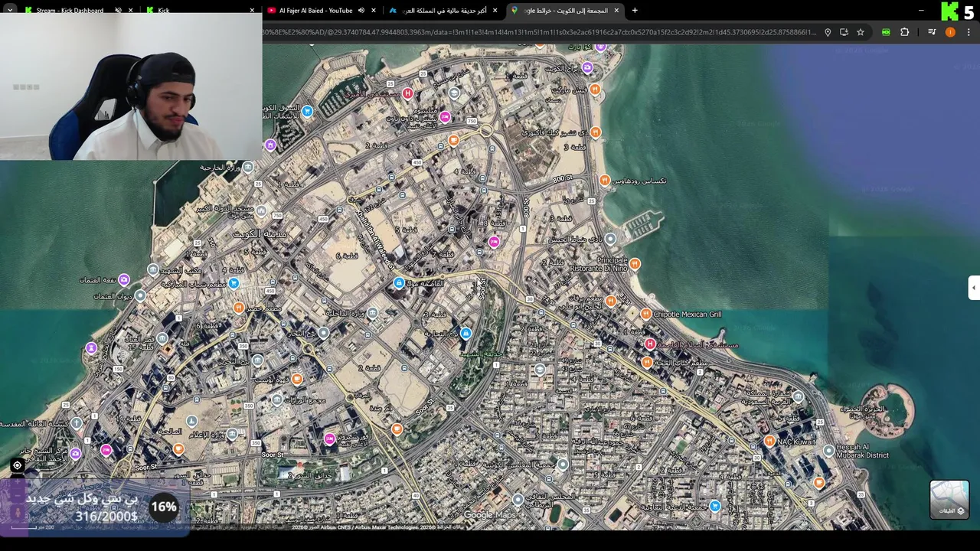This screenshot has width=980, height=551.
Task: Select the Principale Ristorante Di Nino marker
Action: 635,264
